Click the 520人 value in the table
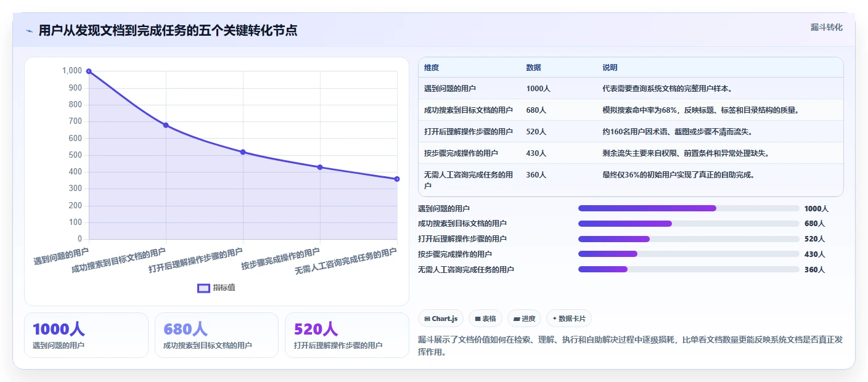 [x=536, y=132]
